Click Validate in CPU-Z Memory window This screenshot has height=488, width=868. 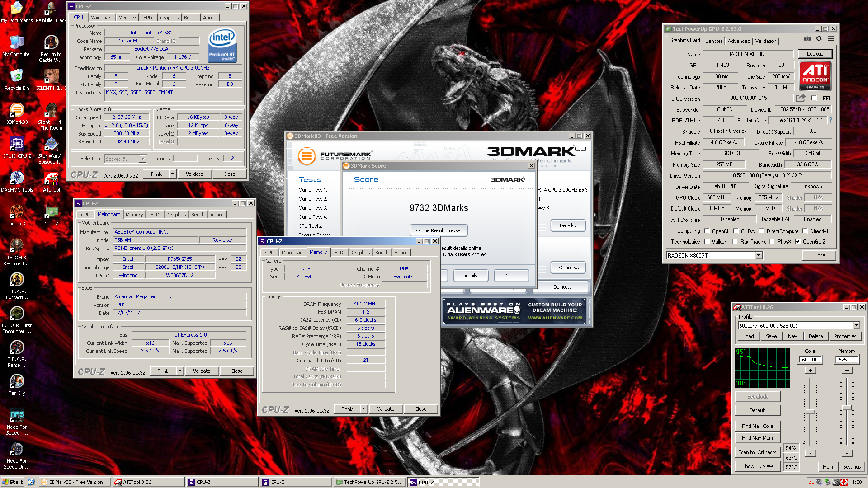386,409
